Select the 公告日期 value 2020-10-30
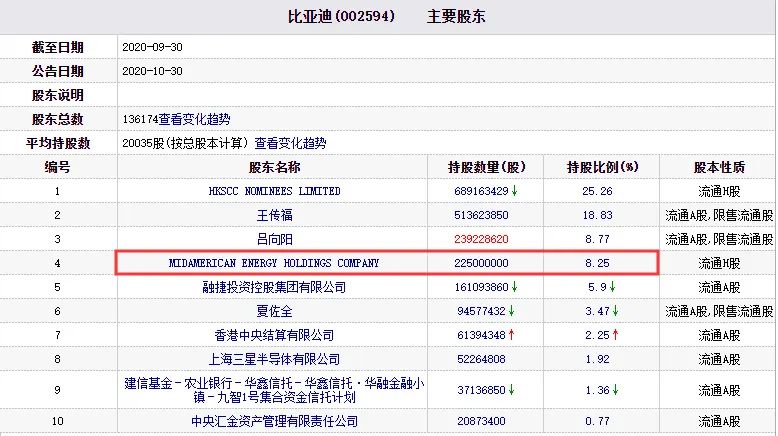This screenshot has height=436, width=778. pyautogui.click(x=152, y=71)
